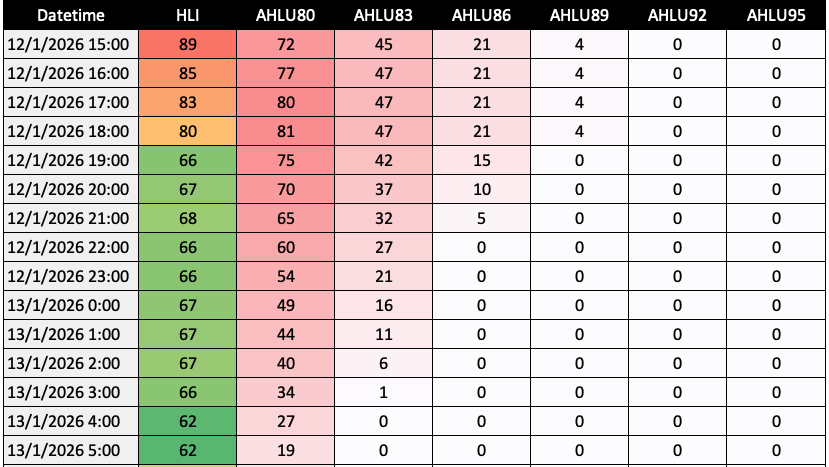Viewport: 829px width, 467px height.
Task: Select the 13/1/2026 5:00 datetime cell
Action: point(69,450)
